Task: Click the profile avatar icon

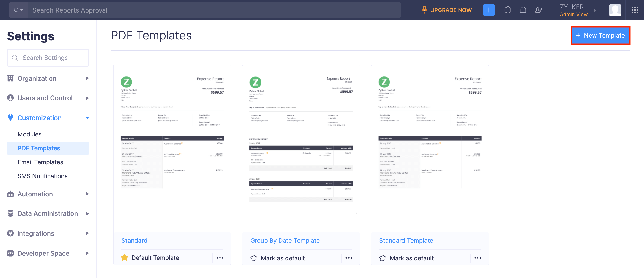Action: tap(615, 10)
